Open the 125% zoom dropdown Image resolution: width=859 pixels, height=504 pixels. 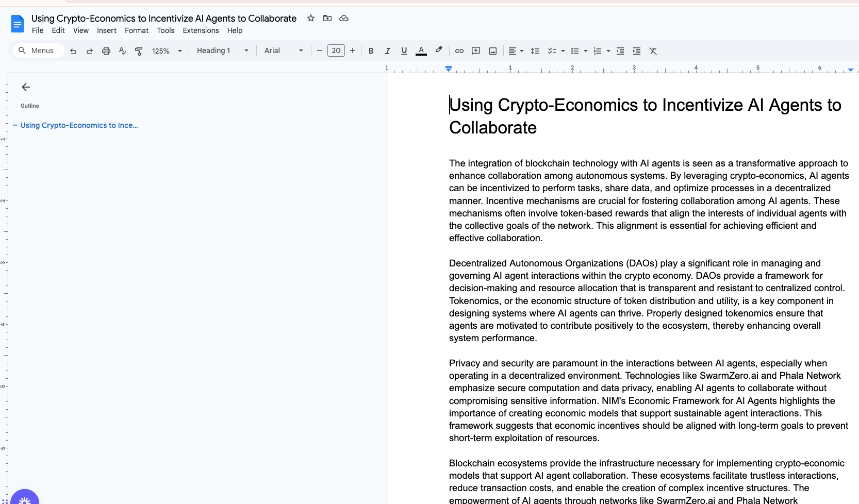pyautogui.click(x=167, y=51)
